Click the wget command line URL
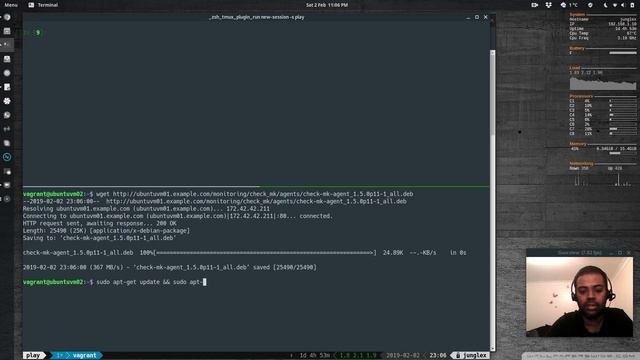 tap(263, 194)
